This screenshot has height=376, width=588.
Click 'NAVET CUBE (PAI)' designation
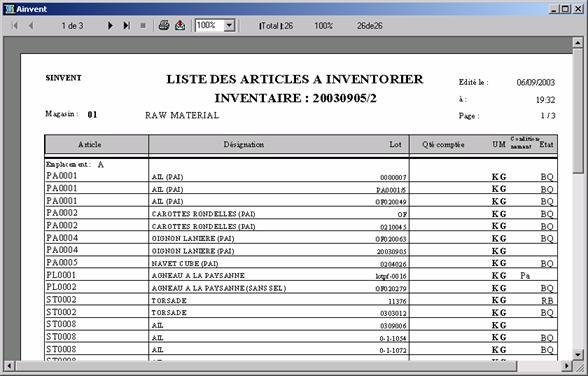point(185,264)
